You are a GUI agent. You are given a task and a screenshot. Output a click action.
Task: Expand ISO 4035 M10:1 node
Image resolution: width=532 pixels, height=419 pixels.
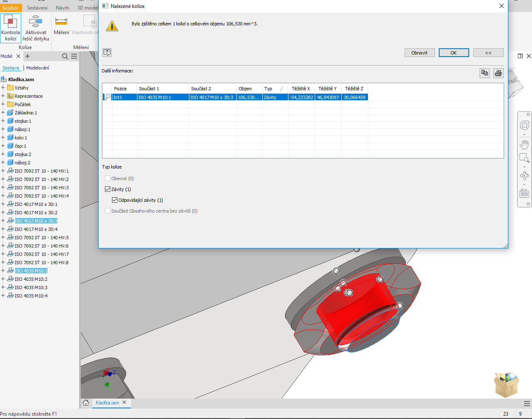pos(3,270)
